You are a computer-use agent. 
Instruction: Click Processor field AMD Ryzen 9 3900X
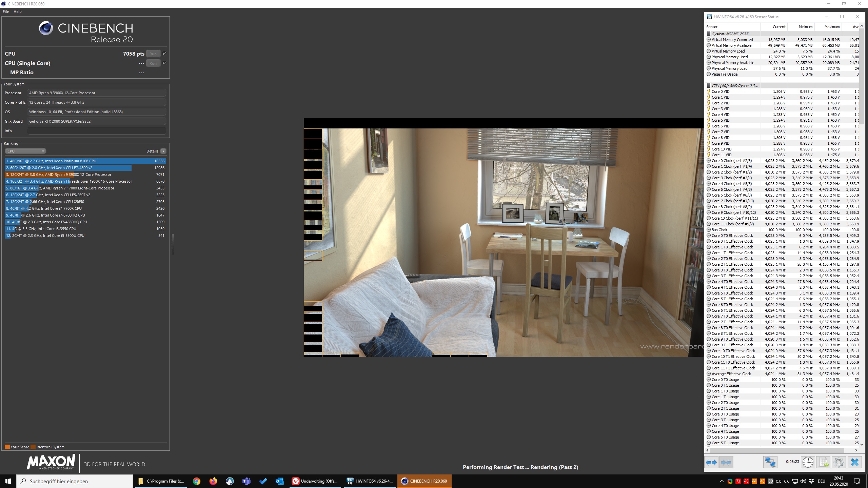pyautogui.click(x=97, y=93)
